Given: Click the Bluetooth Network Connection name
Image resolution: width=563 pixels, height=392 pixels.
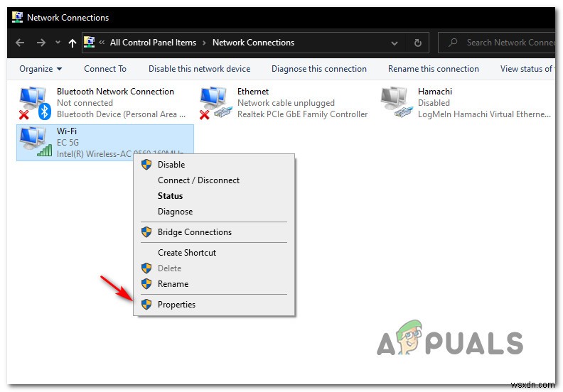Looking at the screenshot, I should (x=115, y=92).
